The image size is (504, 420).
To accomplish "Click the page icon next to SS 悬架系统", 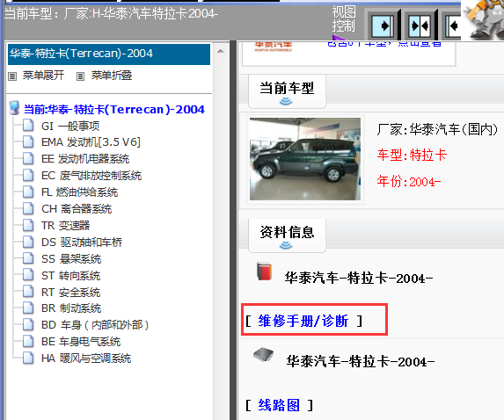I will pos(28,258).
